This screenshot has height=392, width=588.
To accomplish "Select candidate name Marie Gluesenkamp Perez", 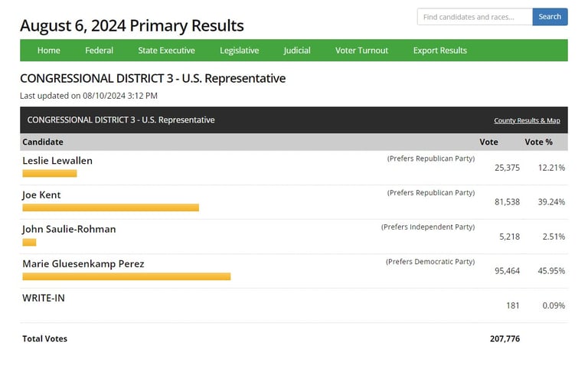I will click(83, 264).
